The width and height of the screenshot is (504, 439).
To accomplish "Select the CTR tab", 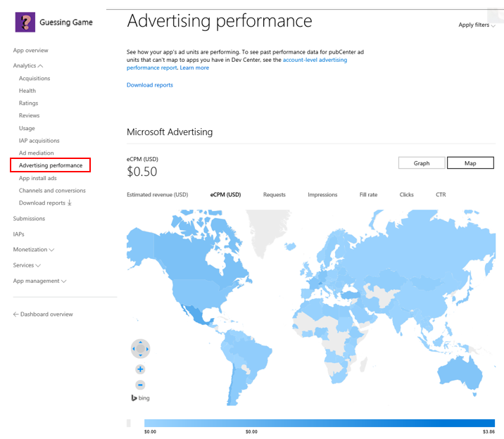I will (441, 195).
